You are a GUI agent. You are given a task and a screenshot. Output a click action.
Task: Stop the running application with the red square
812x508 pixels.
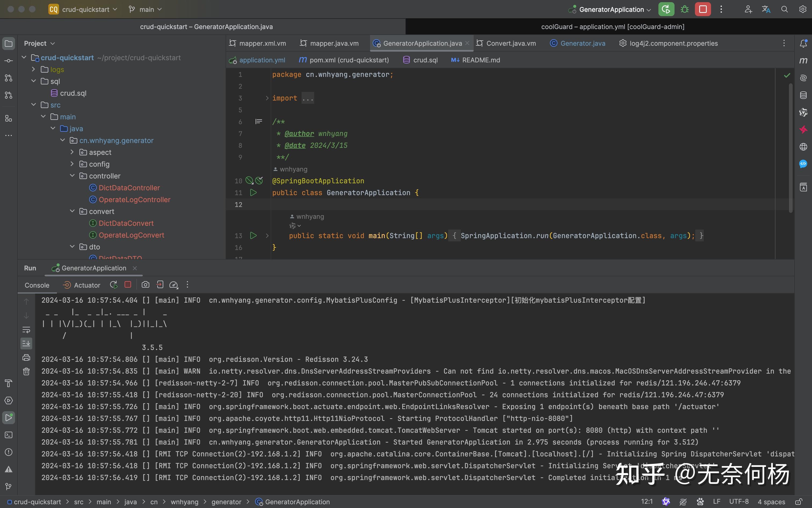click(703, 9)
